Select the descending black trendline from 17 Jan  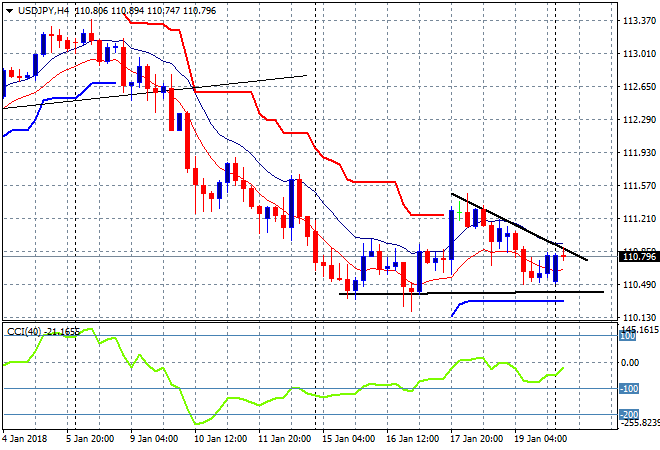pos(519,227)
